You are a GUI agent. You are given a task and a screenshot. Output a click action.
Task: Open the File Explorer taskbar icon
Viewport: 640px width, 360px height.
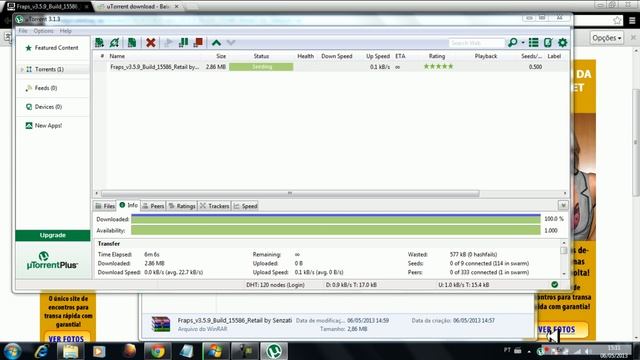[70, 351]
